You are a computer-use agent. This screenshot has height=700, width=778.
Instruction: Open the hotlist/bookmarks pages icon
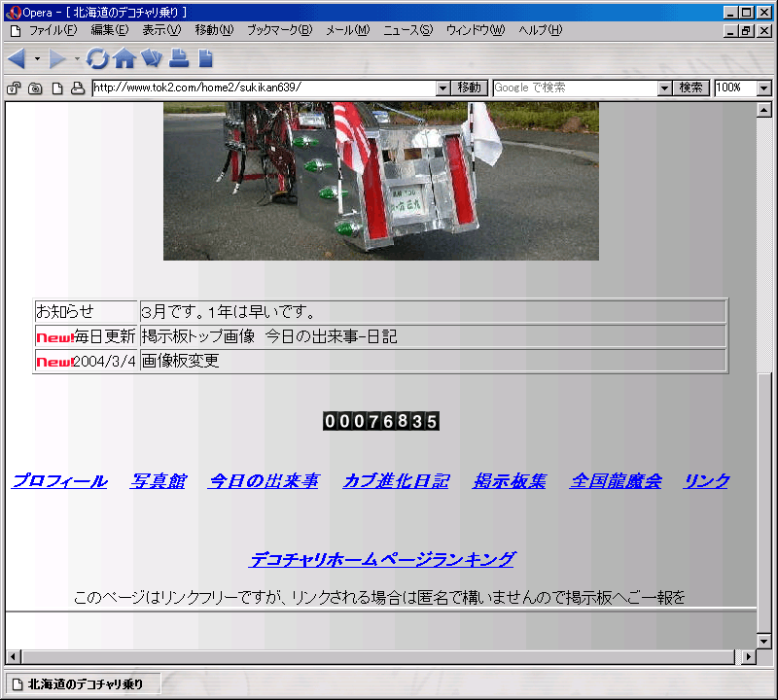pyautogui.click(x=152, y=57)
